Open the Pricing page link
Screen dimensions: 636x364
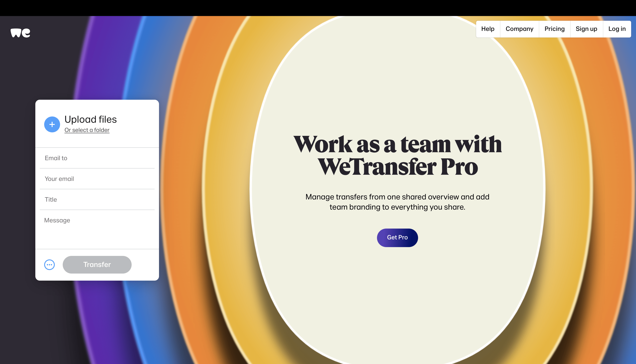554,29
